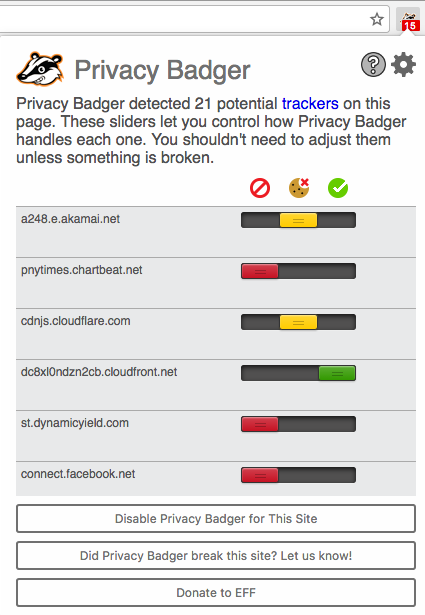Viewport: 425px width, 615px height.
Task: Click the cookie block column icon
Action: pyautogui.click(x=299, y=188)
